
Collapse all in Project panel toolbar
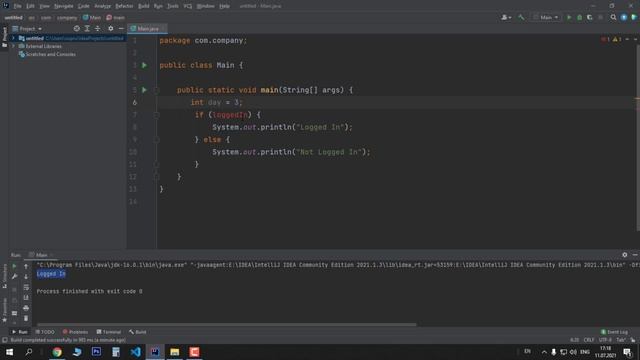[x=98, y=29]
